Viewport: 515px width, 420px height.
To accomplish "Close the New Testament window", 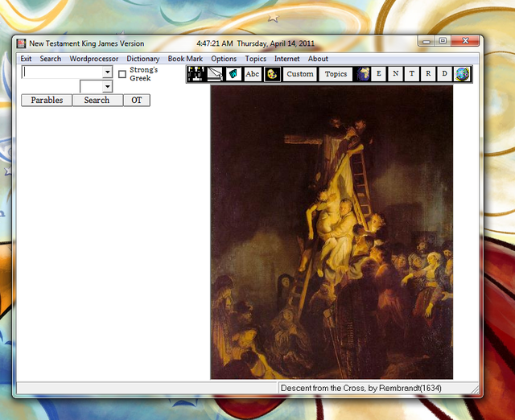I will pyautogui.click(x=465, y=41).
